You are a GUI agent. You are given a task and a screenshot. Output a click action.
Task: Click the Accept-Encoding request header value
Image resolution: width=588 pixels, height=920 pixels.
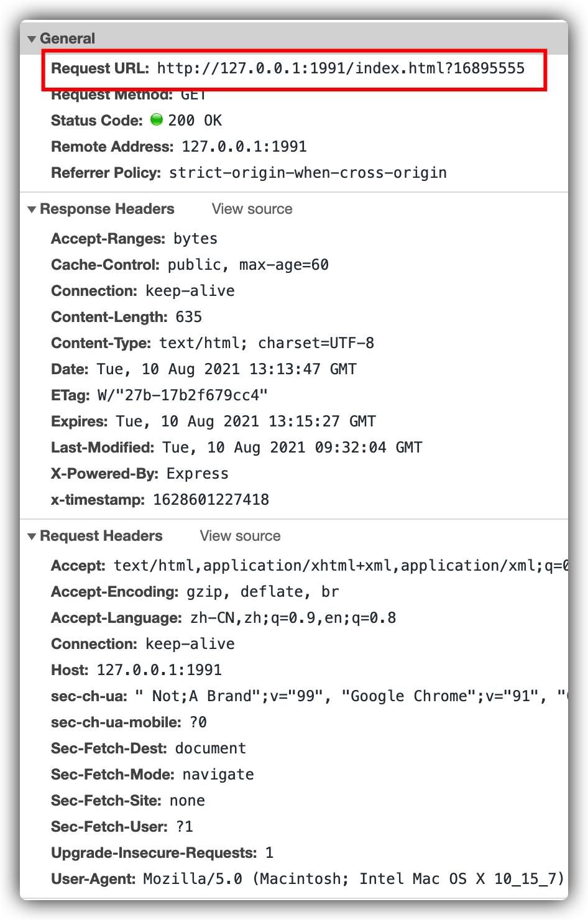point(262,592)
